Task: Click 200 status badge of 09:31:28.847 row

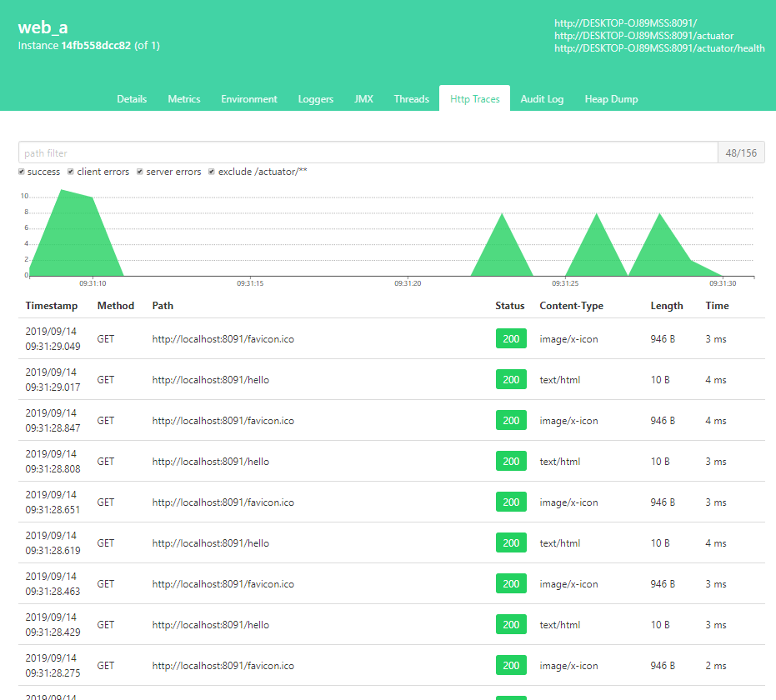Action: pyautogui.click(x=511, y=421)
